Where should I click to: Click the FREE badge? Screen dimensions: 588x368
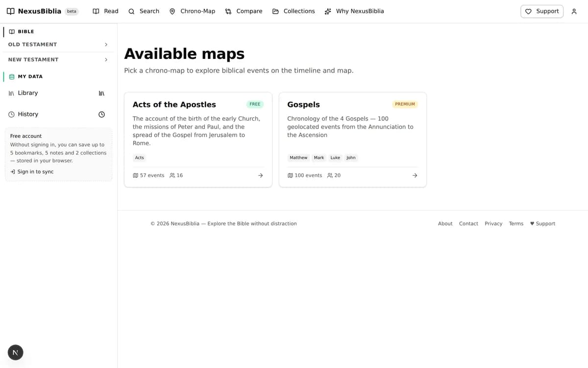[255, 104]
